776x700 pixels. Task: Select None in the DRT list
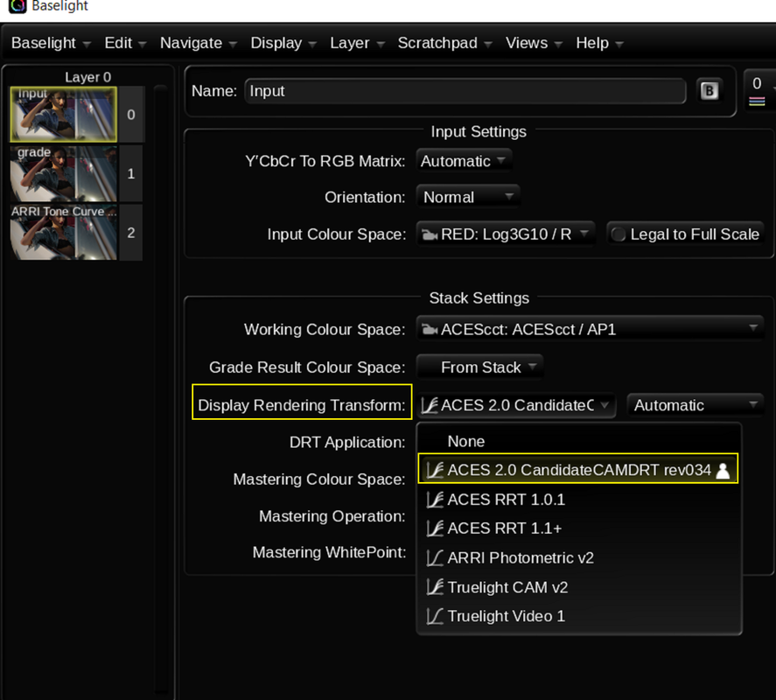(x=579, y=441)
